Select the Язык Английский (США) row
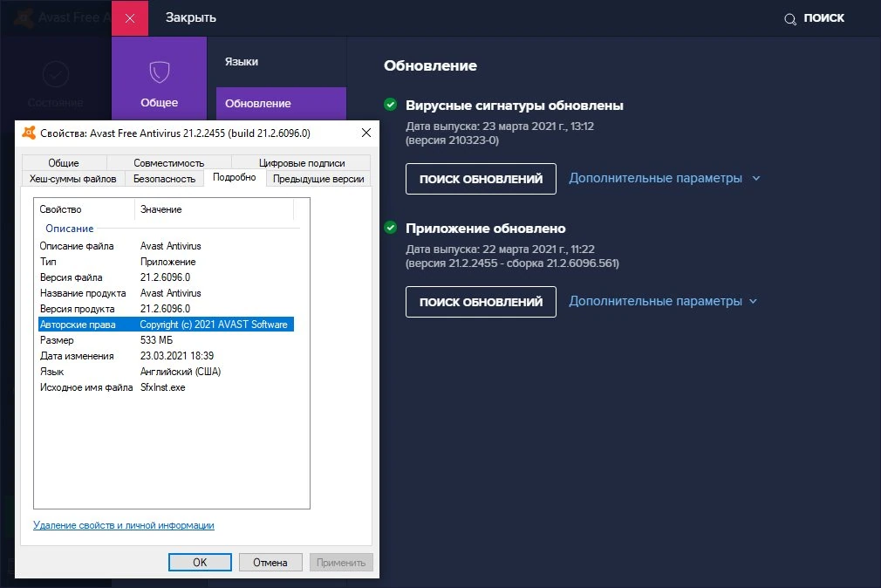 tap(166, 372)
